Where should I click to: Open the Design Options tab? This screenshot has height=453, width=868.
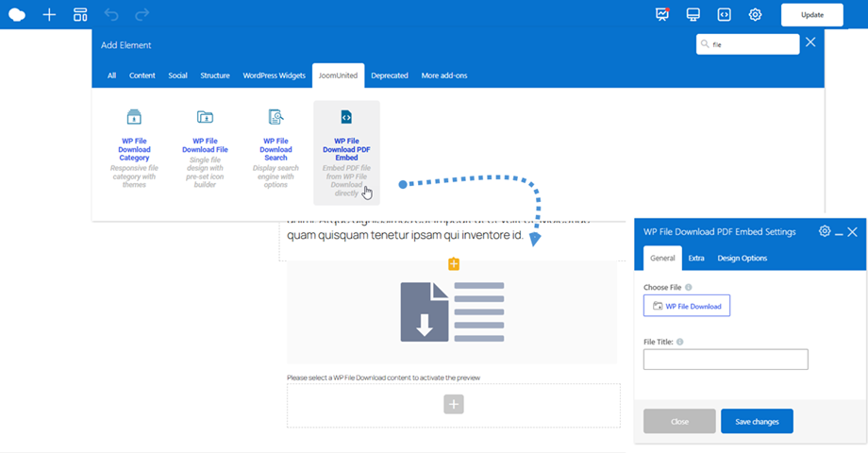click(x=743, y=258)
